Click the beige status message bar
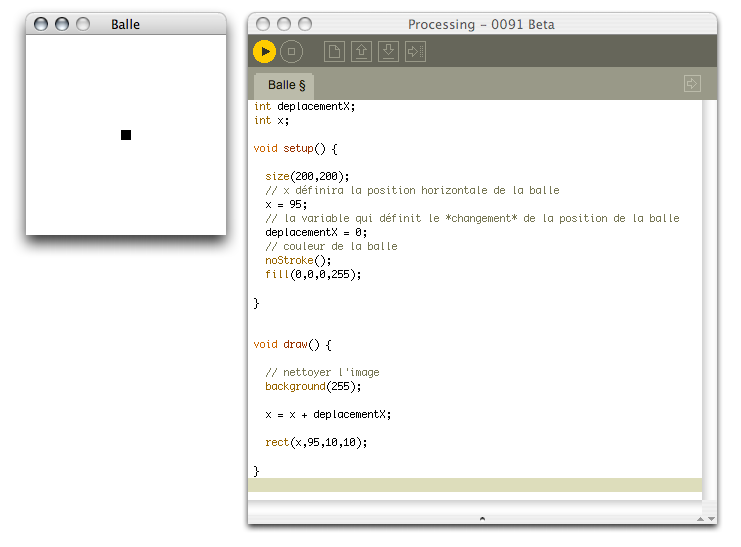 pyautogui.click(x=475, y=485)
